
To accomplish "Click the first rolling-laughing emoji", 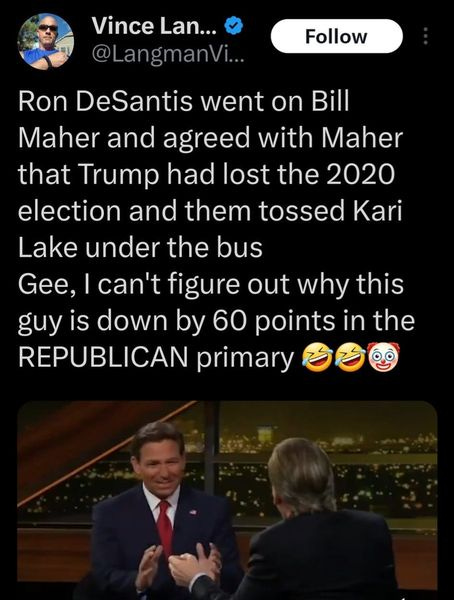I will (x=317, y=357).
